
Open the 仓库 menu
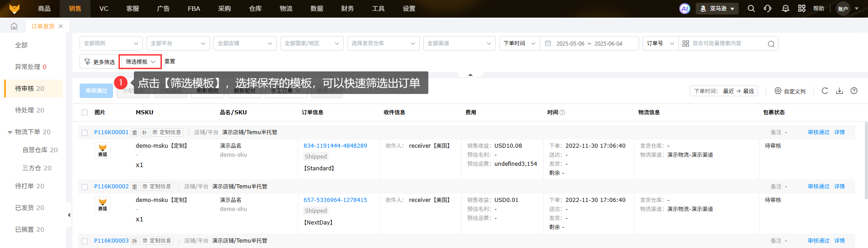pos(255,9)
